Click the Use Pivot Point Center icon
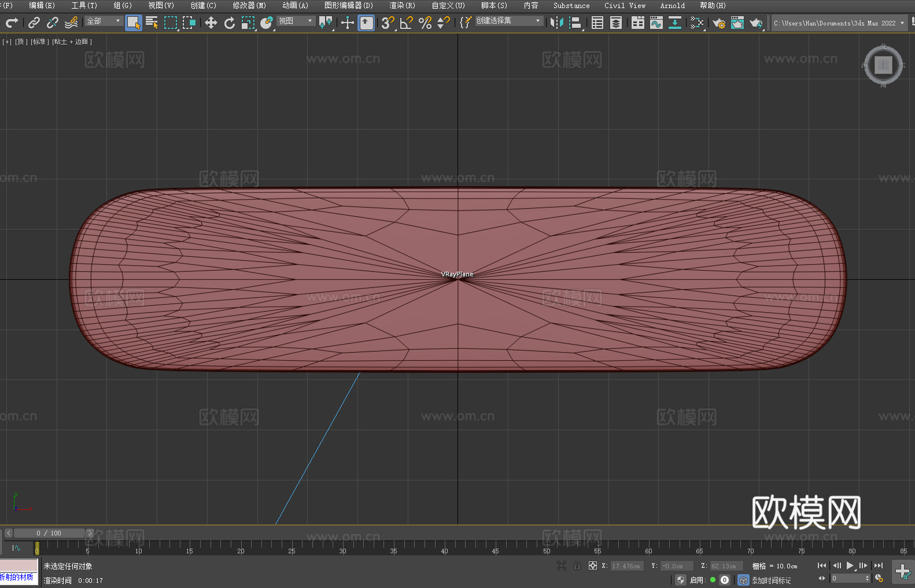Viewport: 915px width, 588px height. (326, 23)
